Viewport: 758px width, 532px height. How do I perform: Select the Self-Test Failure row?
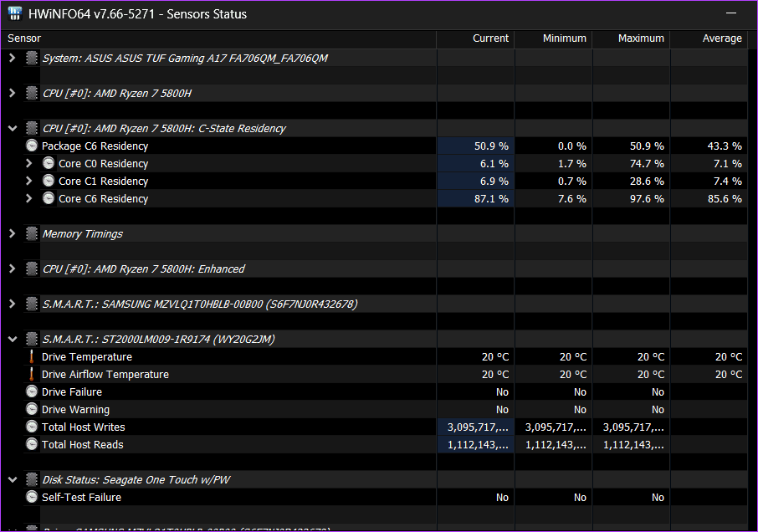(x=81, y=498)
